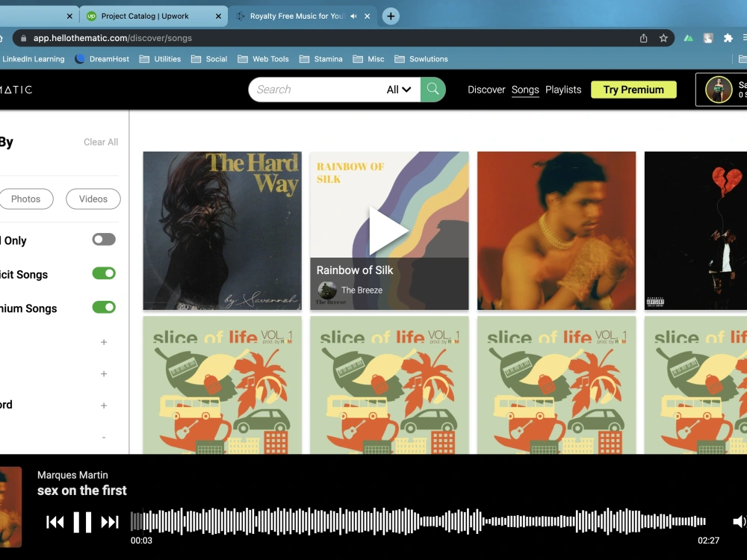
Task: Click the green triangle extension icon
Action: [x=689, y=38]
